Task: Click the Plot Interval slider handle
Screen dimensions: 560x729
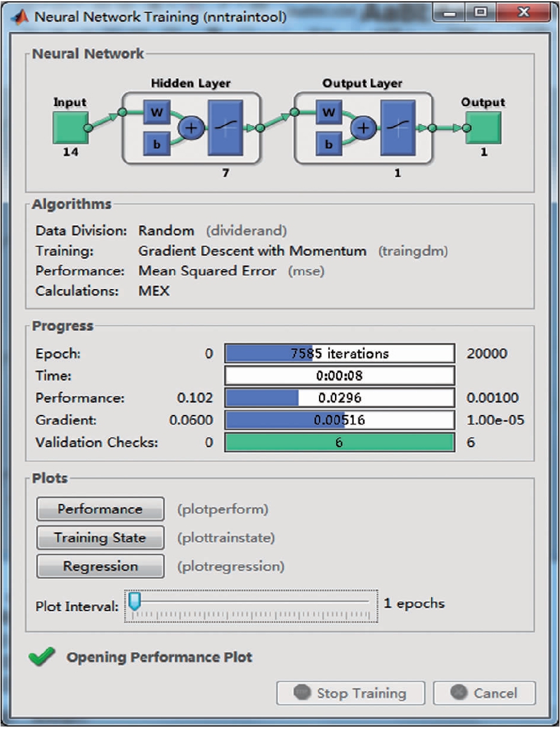Action: [x=134, y=601]
